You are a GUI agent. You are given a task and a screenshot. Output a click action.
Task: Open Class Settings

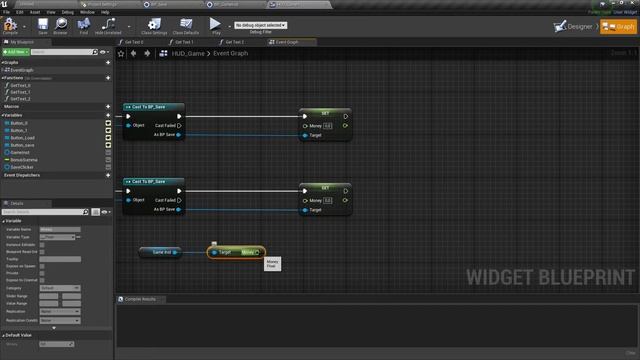pyautogui.click(x=154, y=26)
